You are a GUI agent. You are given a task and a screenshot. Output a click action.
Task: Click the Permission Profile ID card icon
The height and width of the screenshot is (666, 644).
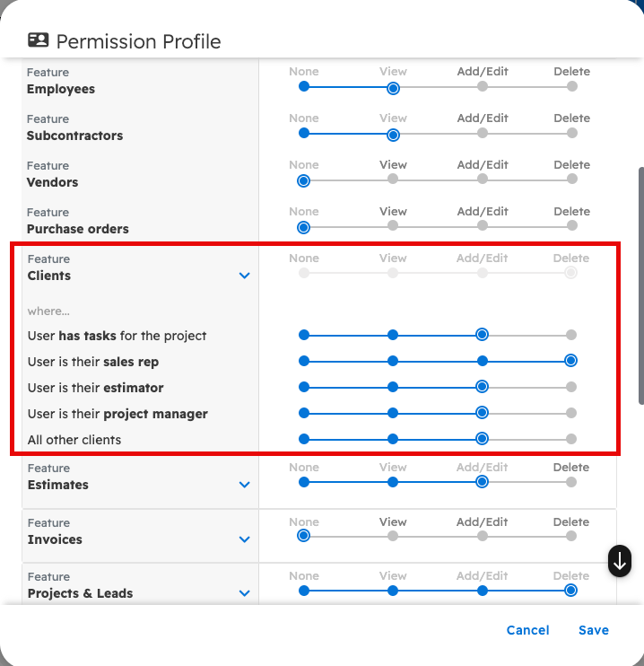pyautogui.click(x=38, y=40)
